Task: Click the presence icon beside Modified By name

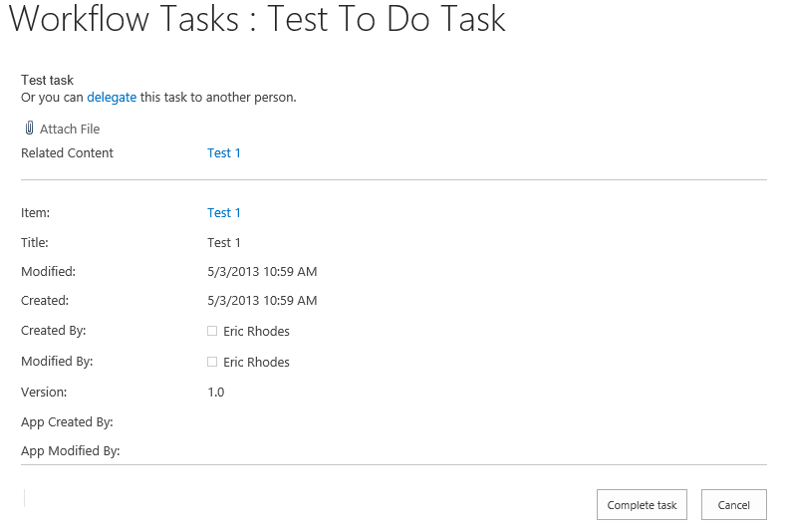Action: 212,362
